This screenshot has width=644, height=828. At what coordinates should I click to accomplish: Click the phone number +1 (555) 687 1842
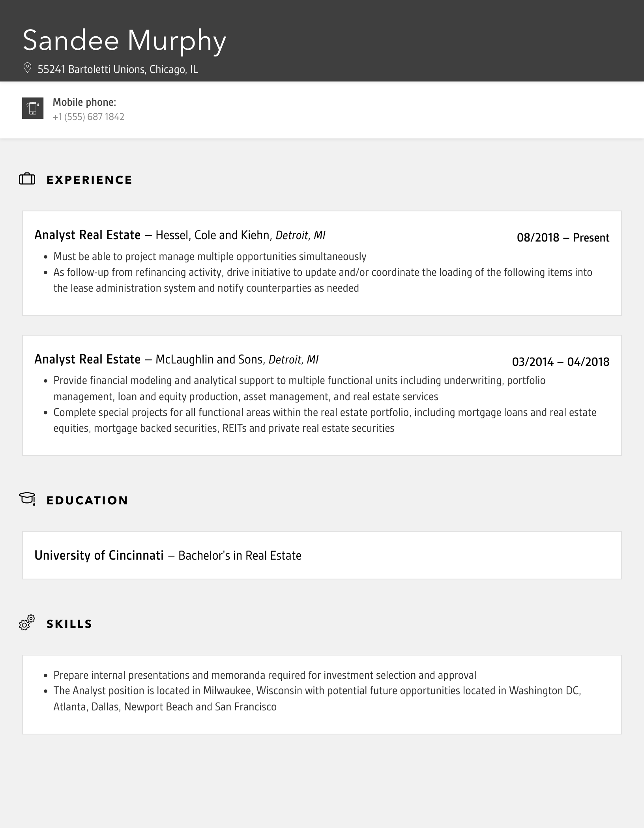click(x=88, y=117)
